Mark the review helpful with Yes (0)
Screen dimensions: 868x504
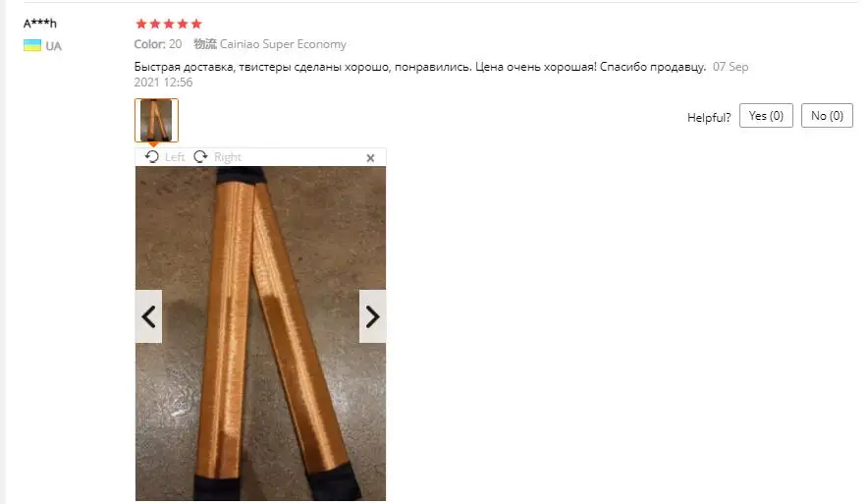766,116
